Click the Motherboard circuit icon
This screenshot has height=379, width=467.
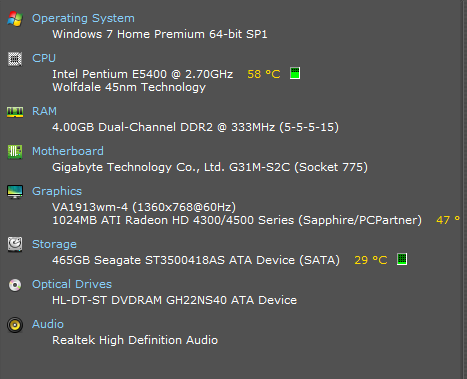(x=15, y=152)
